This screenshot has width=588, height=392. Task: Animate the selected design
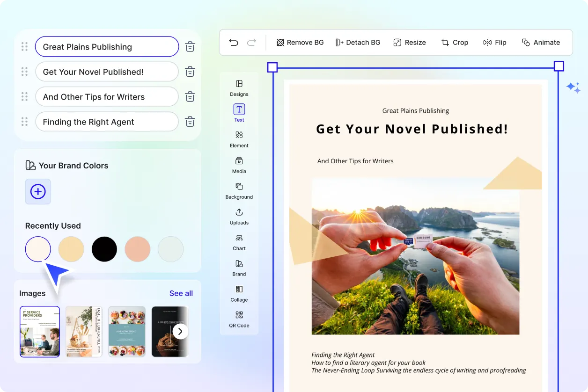point(541,42)
